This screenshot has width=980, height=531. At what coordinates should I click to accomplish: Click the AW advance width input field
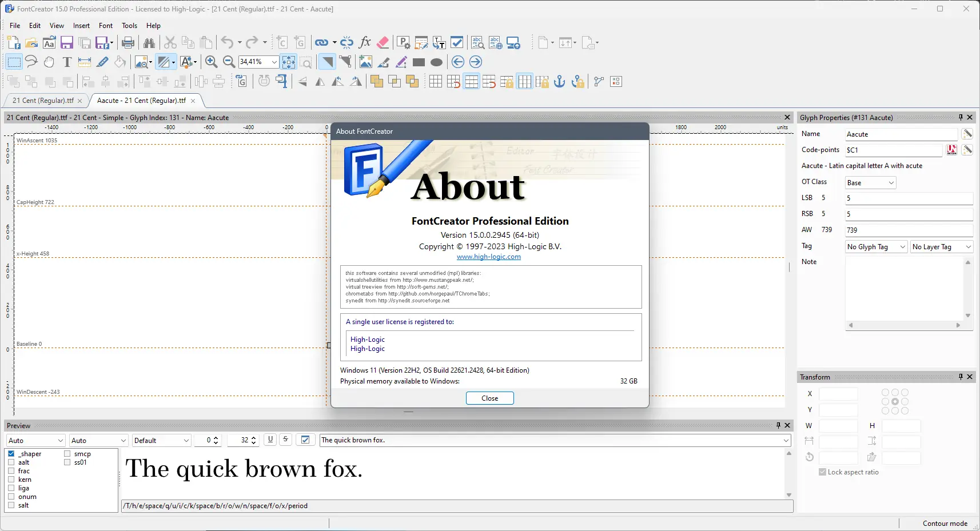tap(909, 230)
